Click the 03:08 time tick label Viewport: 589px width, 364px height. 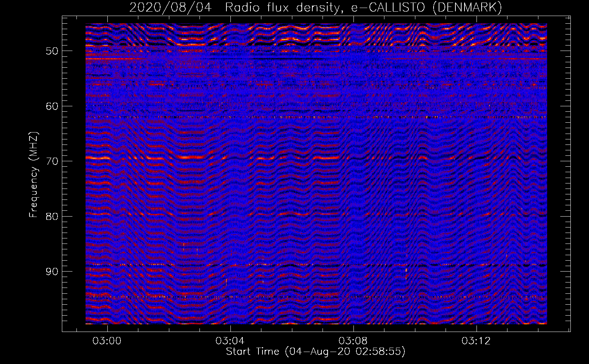point(353,341)
